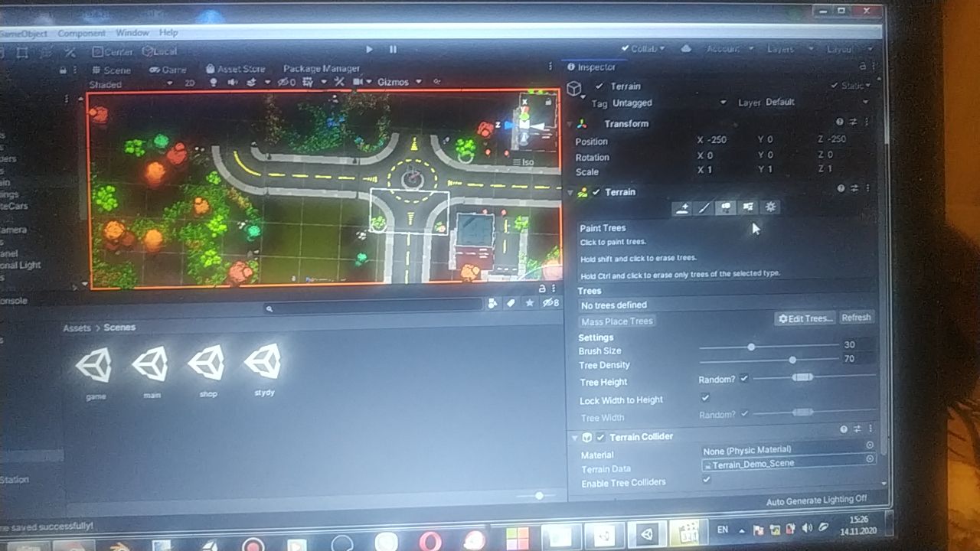Toggle Scene view audio speaker icon
This screenshot has width=980, height=551.
231,82
